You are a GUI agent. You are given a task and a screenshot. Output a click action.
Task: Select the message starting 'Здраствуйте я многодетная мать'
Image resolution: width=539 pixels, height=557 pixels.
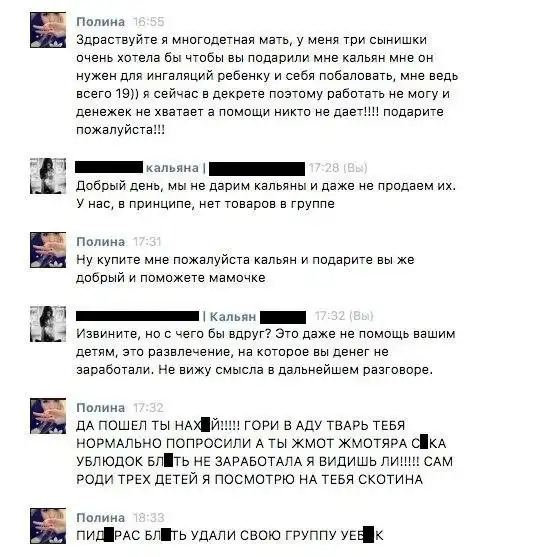[267, 85]
